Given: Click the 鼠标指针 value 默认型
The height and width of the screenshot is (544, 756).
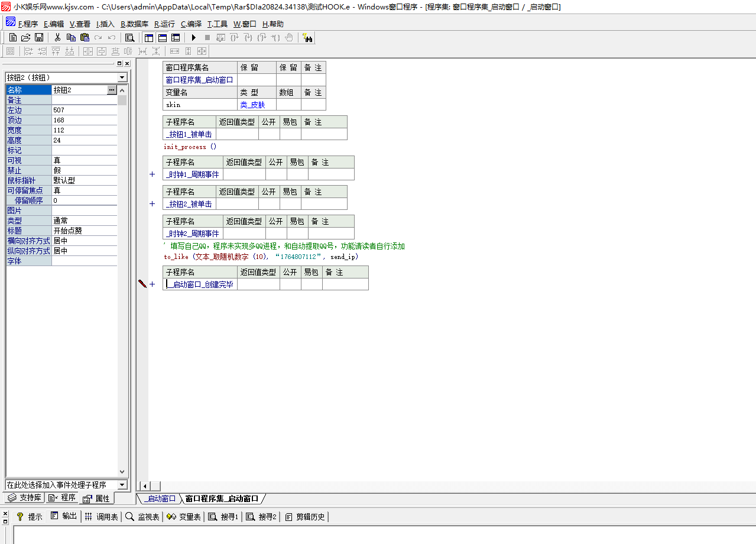Looking at the screenshot, I should [85, 180].
